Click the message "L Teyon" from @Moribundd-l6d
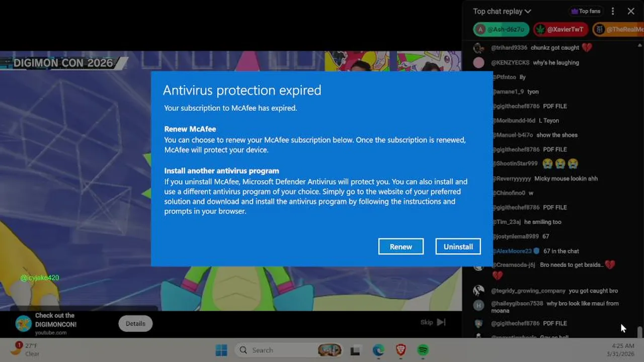The height and width of the screenshot is (362, 644). (548, 121)
